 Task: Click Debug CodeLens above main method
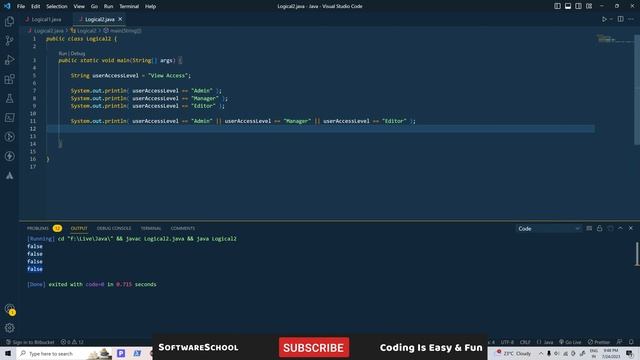[x=78, y=53]
